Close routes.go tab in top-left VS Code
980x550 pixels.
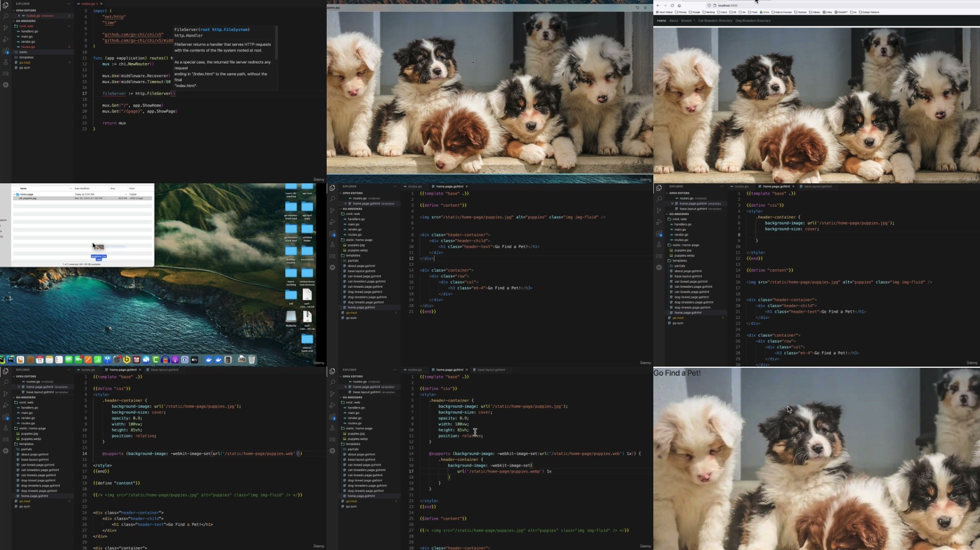(101, 4)
